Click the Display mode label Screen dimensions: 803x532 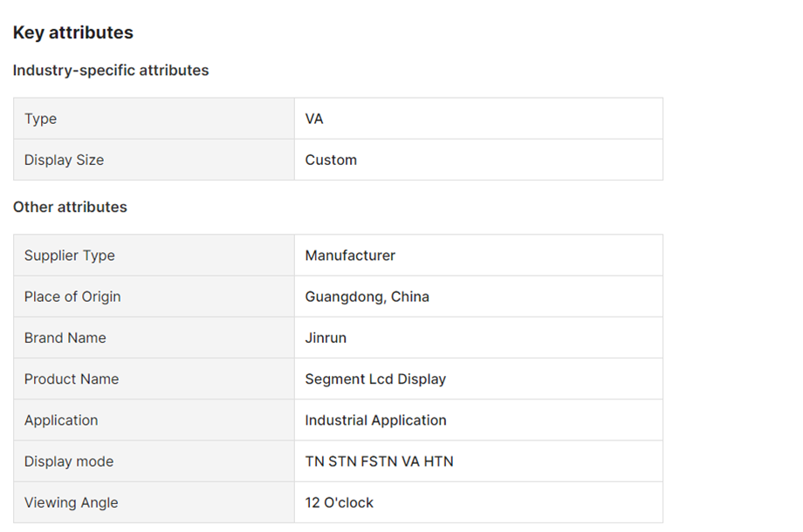tap(69, 461)
